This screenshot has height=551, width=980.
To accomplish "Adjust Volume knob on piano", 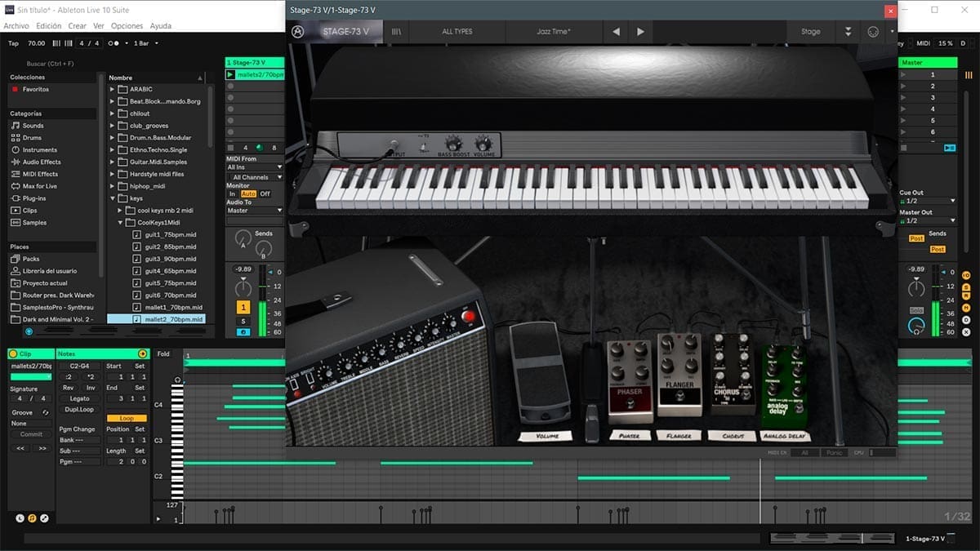I will (483, 144).
